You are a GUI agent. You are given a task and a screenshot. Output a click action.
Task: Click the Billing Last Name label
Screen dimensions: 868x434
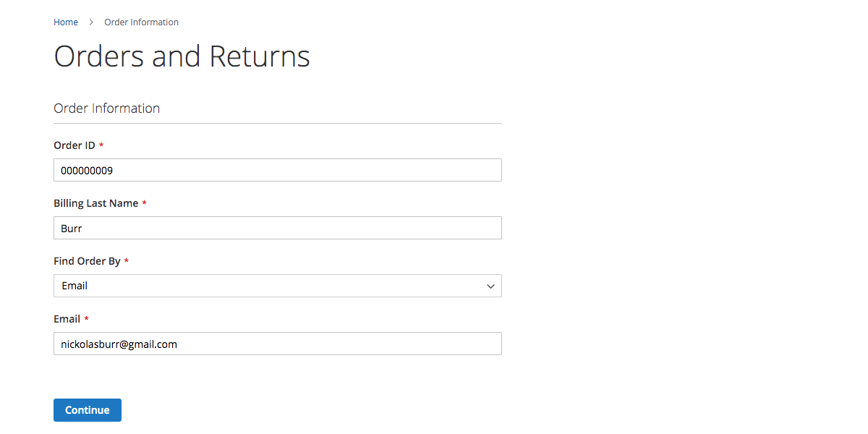[x=96, y=203]
